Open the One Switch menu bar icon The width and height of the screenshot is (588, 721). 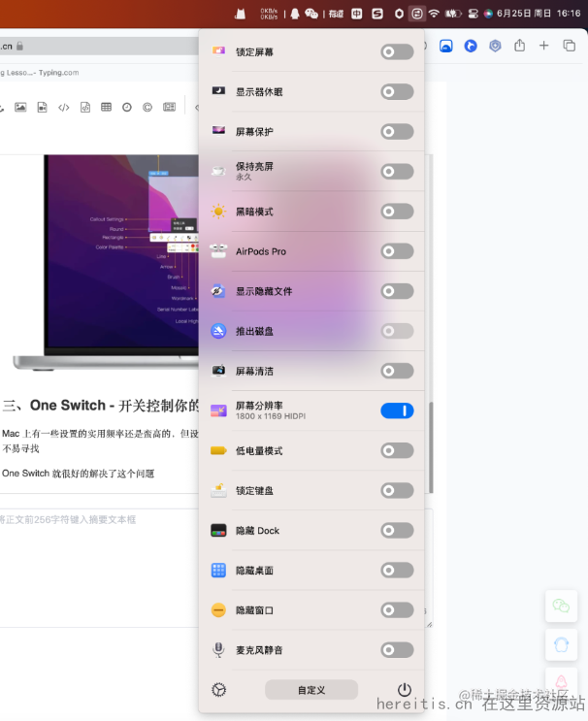tap(417, 14)
